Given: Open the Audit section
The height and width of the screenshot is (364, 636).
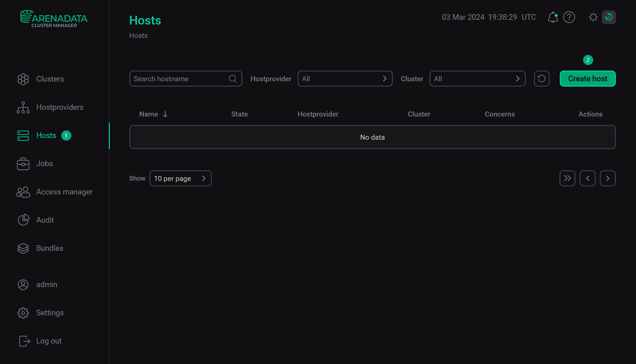Looking at the screenshot, I should [x=45, y=220].
